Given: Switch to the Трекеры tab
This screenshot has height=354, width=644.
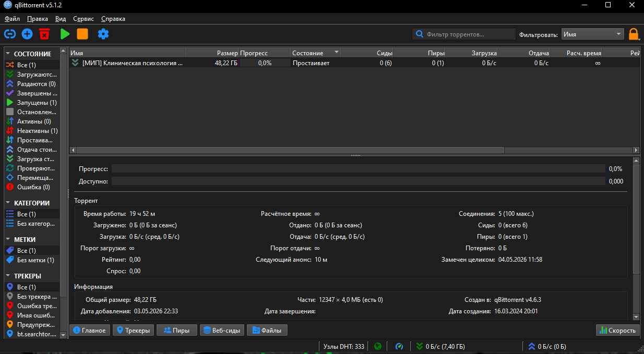Looking at the screenshot, I should (x=133, y=330).
